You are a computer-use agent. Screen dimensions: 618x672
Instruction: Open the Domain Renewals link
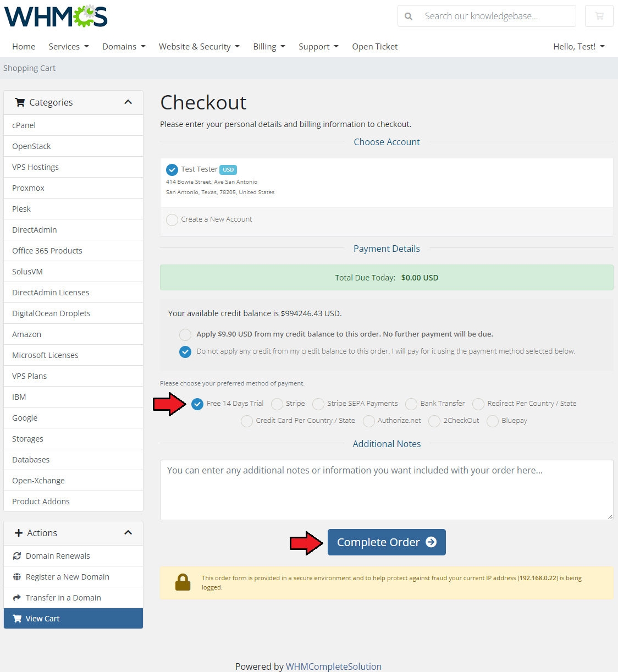[x=73, y=556]
